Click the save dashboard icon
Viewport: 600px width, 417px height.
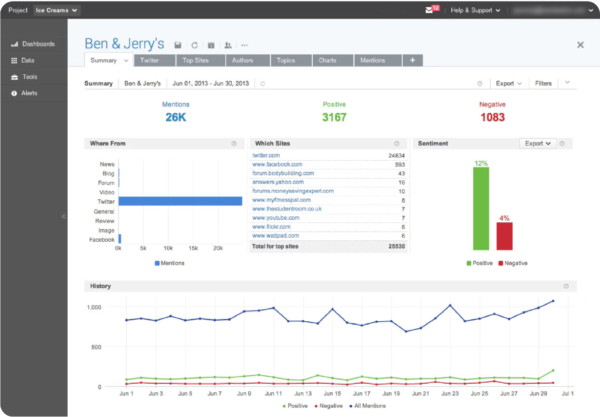pyautogui.click(x=178, y=45)
